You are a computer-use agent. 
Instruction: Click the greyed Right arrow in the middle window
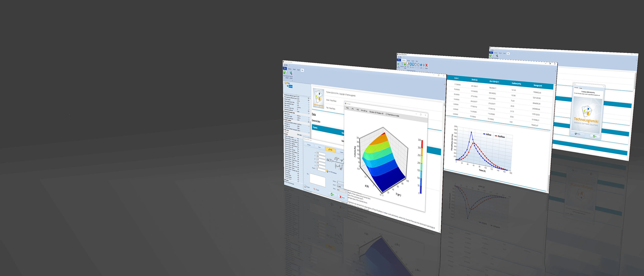coord(423,66)
